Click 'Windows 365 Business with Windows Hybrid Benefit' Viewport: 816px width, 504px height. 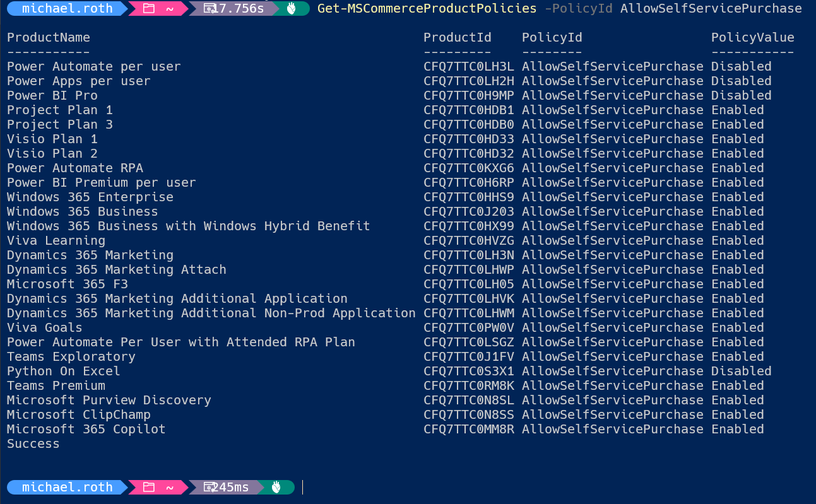click(x=189, y=226)
